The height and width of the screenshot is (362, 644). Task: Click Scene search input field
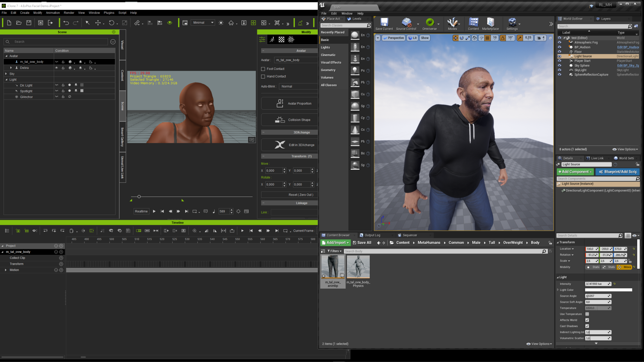click(x=56, y=42)
